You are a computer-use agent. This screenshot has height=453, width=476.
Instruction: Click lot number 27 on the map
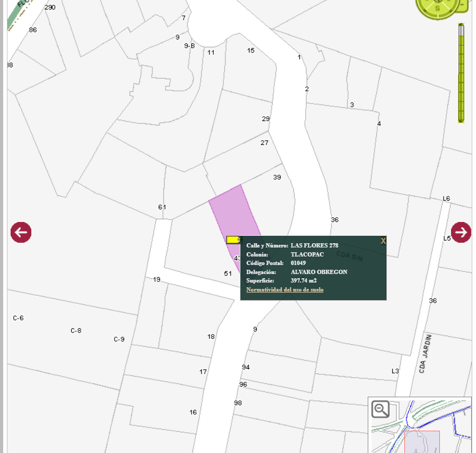(264, 142)
